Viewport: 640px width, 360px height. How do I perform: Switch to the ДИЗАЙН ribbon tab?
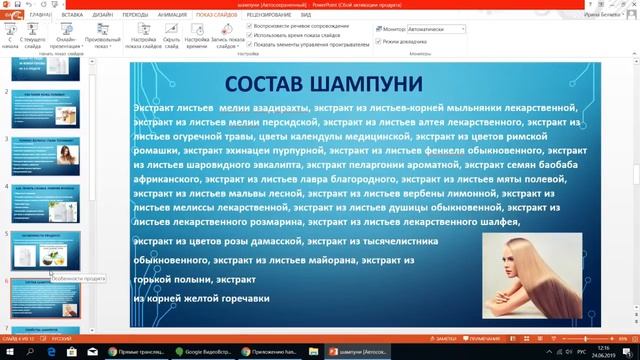[102, 15]
